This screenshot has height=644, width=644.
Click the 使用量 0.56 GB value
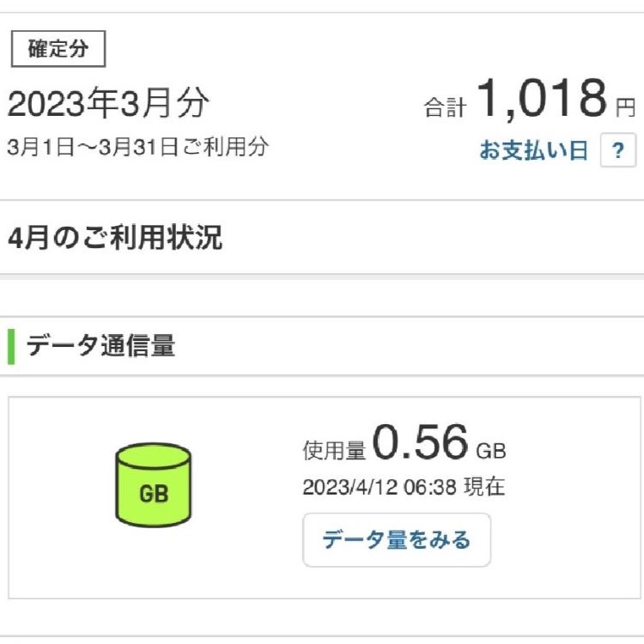[404, 443]
